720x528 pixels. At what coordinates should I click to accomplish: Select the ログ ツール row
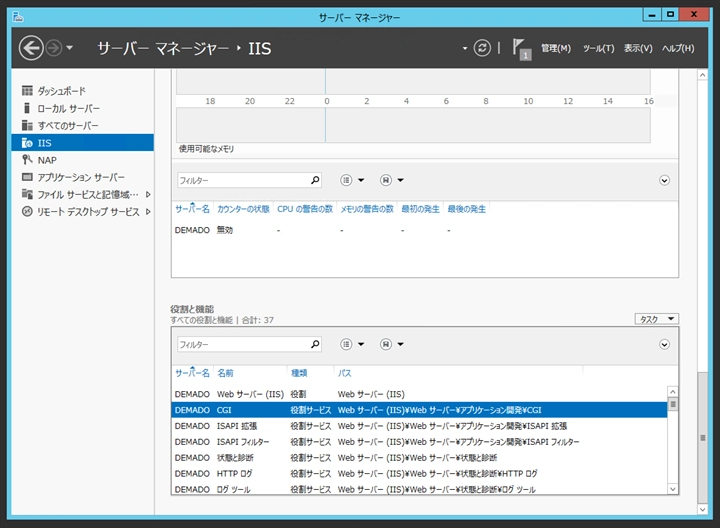tap(419, 489)
